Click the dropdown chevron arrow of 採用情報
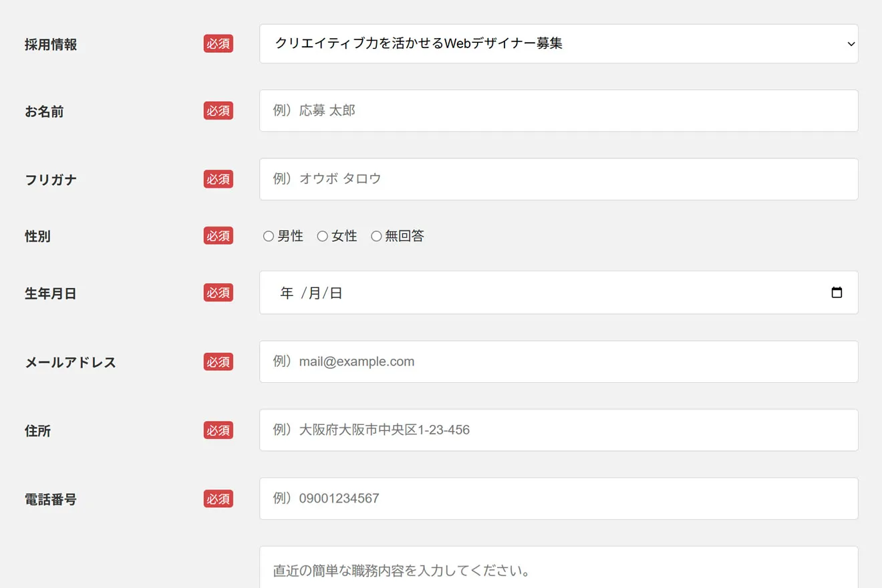This screenshot has width=882, height=588. pos(851,44)
